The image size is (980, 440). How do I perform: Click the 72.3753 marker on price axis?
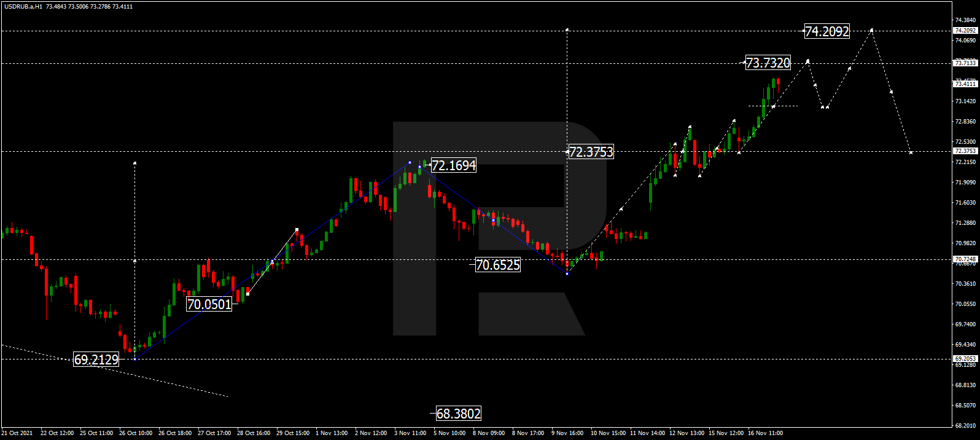pos(965,151)
